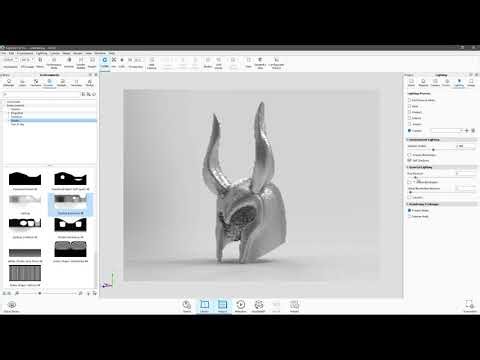Open the Tools ribbon icon
The width and height of the screenshot is (480, 360).
point(249,62)
